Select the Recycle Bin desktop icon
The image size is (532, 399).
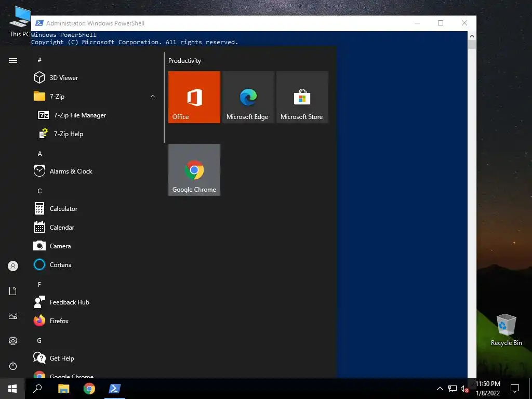click(x=506, y=330)
